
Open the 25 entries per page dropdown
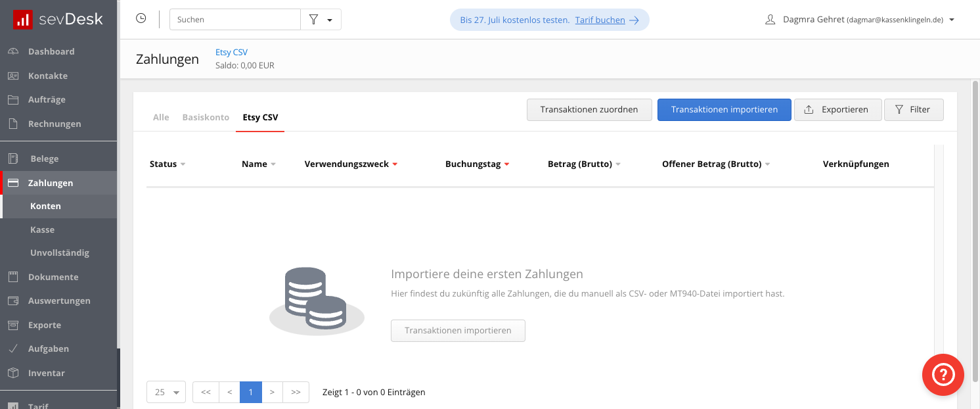point(166,392)
